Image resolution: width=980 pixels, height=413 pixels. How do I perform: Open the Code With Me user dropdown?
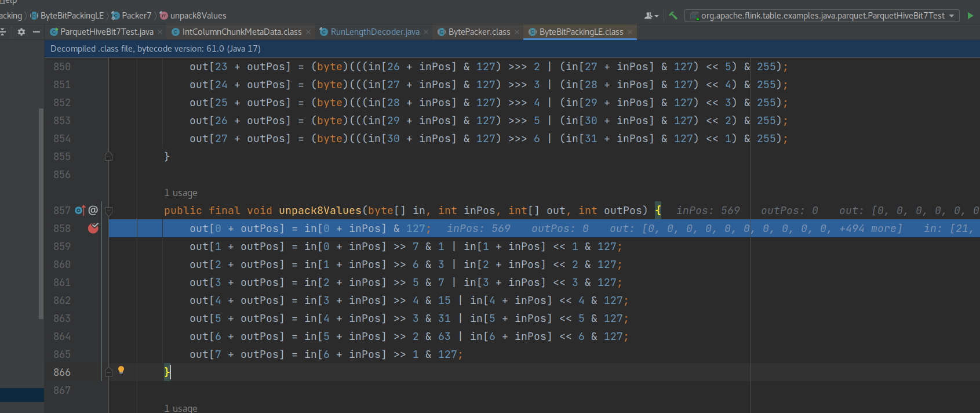[x=651, y=16]
